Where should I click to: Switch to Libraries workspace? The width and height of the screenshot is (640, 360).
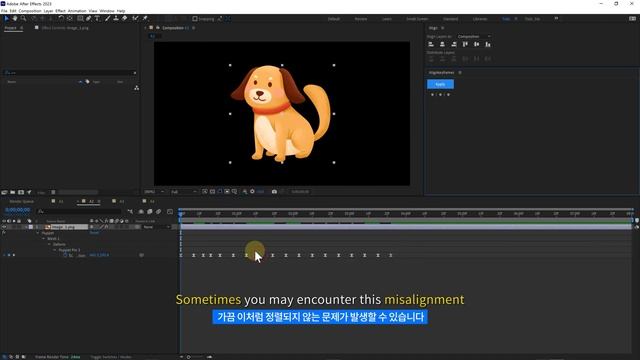(480, 19)
